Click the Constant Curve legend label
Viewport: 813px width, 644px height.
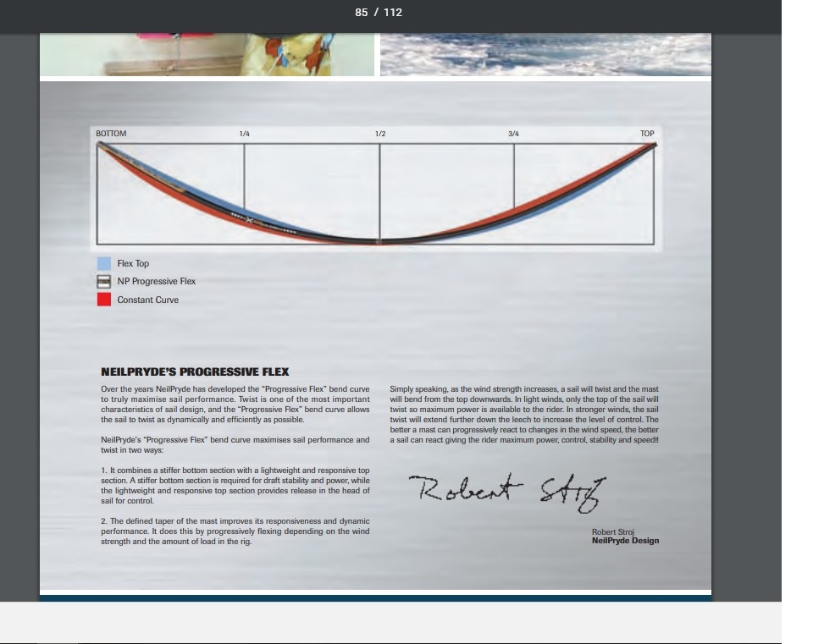point(147,300)
